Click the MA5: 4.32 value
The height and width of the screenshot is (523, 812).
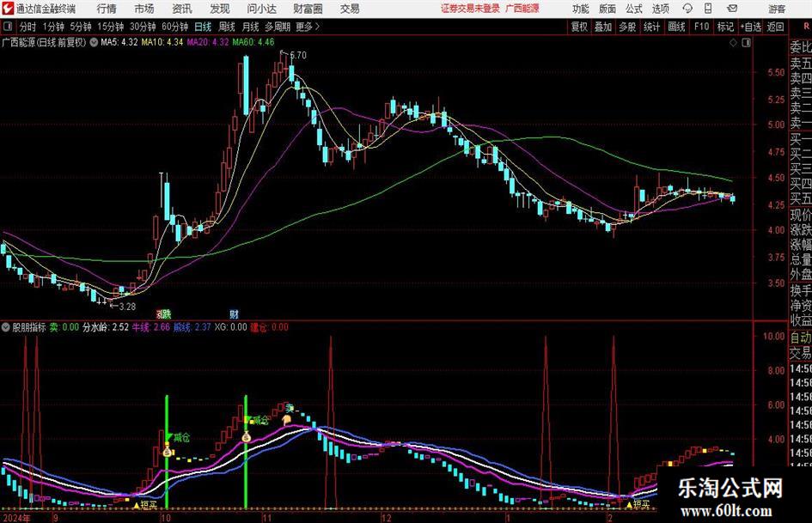pyautogui.click(x=119, y=42)
